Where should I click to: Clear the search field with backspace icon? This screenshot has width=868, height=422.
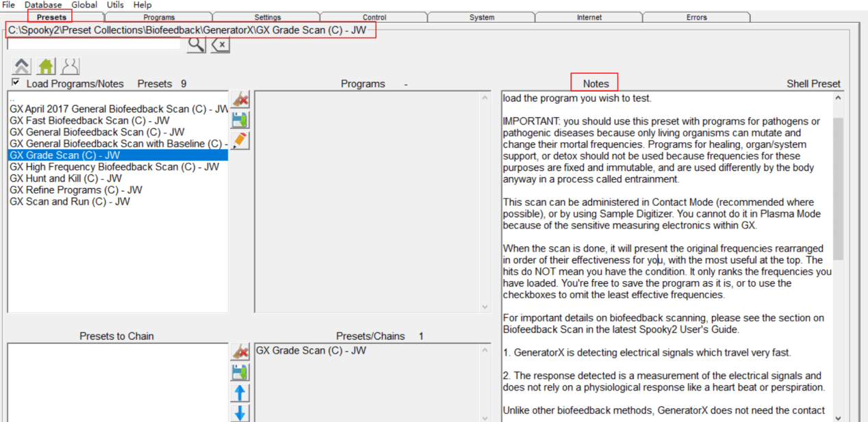click(x=220, y=45)
